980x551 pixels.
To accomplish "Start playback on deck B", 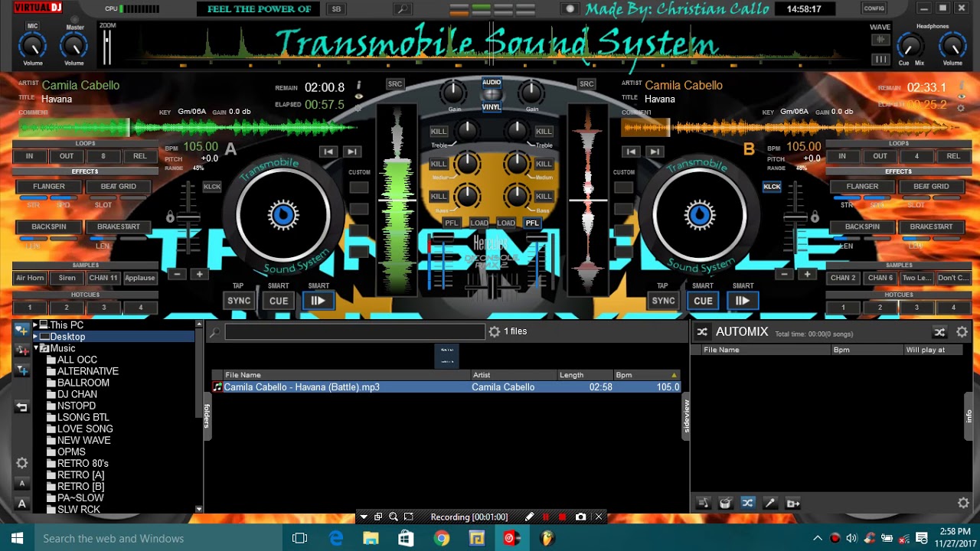I will (x=742, y=301).
